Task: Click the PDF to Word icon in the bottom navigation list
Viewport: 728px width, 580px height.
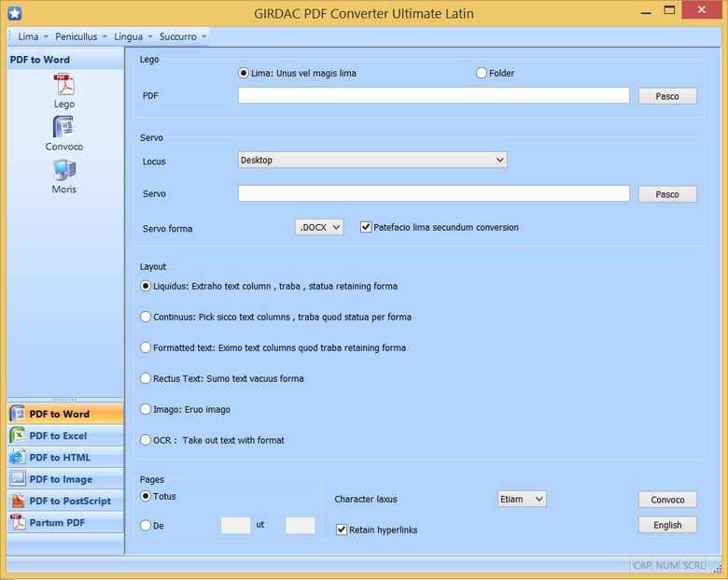Action: 18,414
